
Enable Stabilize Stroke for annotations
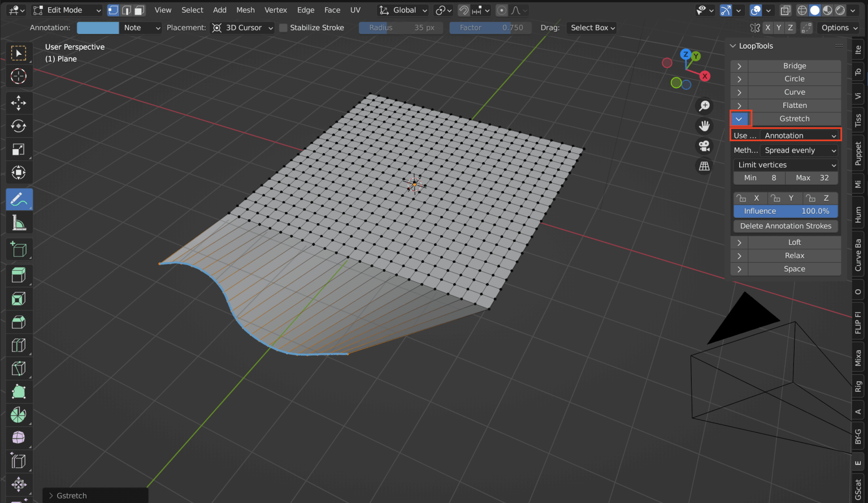point(283,27)
